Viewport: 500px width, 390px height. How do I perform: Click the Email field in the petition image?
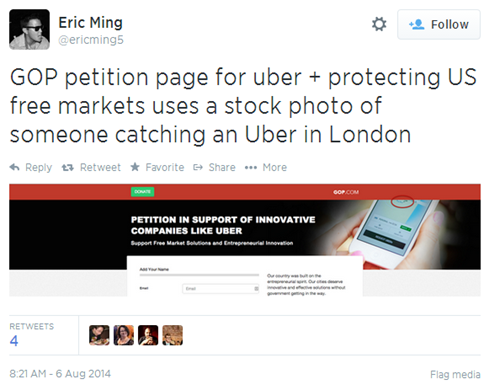pyautogui.click(x=220, y=289)
